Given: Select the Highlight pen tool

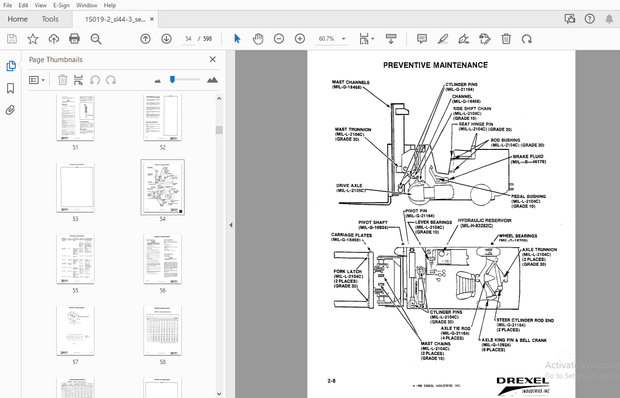Looking at the screenshot, I should pyautogui.click(x=443, y=39).
